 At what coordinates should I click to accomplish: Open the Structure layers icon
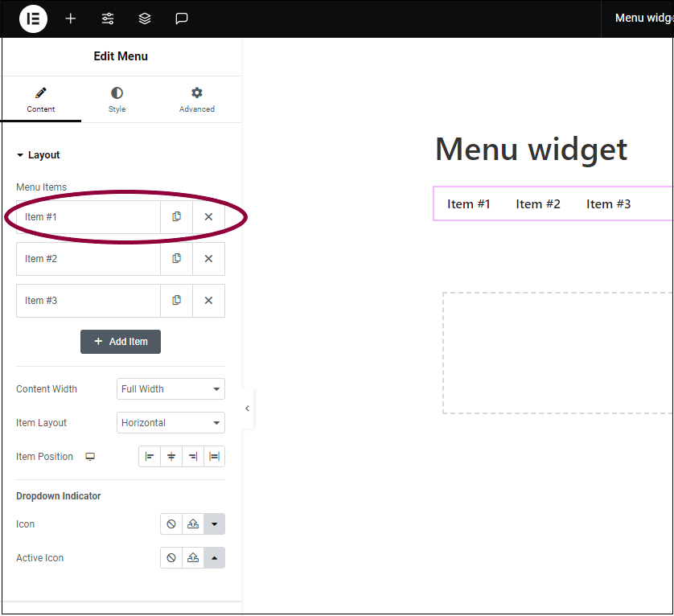click(145, 18)
